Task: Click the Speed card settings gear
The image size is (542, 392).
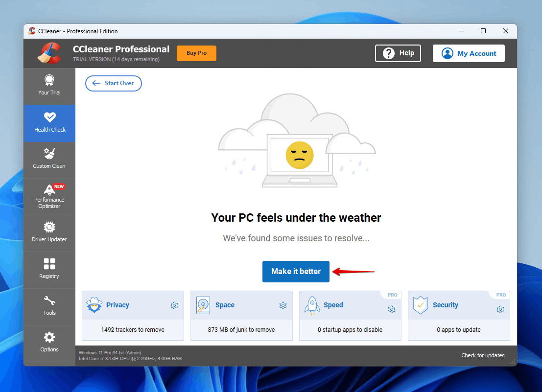Action: (x=392, y=309)
